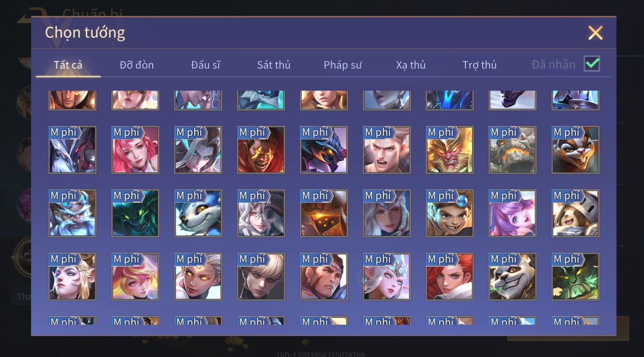Filter heroes by Xạ thủ tab
The image size is (644, 357).
(411, 65)
